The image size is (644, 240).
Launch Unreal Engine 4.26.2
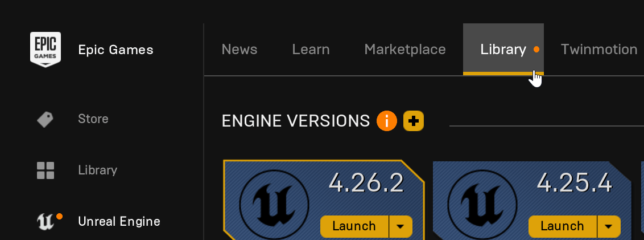coord(354,226)
